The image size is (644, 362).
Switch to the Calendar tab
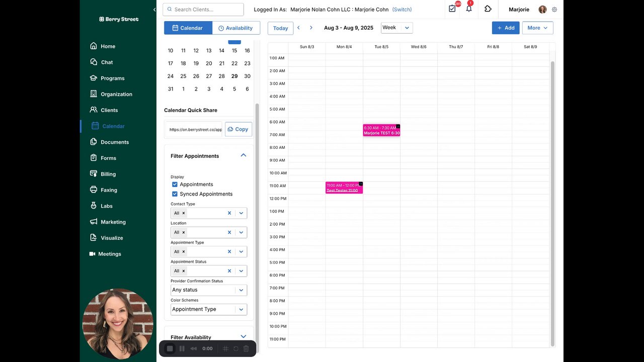click(x=188, y=28)
